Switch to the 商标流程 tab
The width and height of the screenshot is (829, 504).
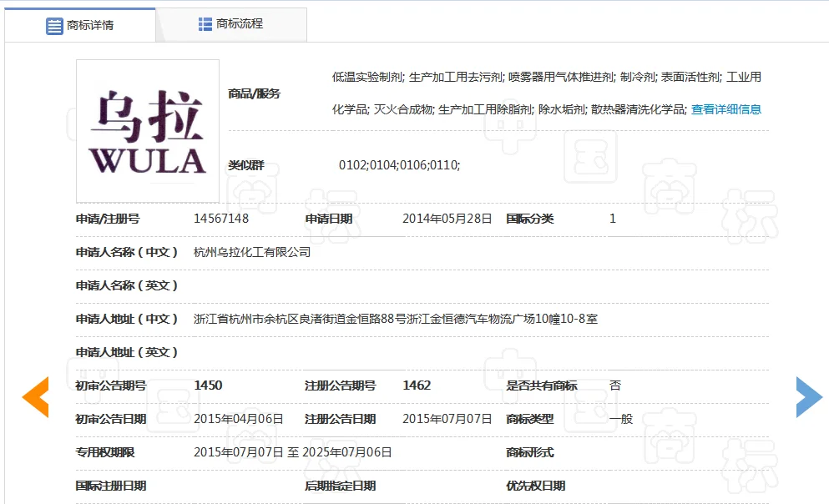pos(231,24)
